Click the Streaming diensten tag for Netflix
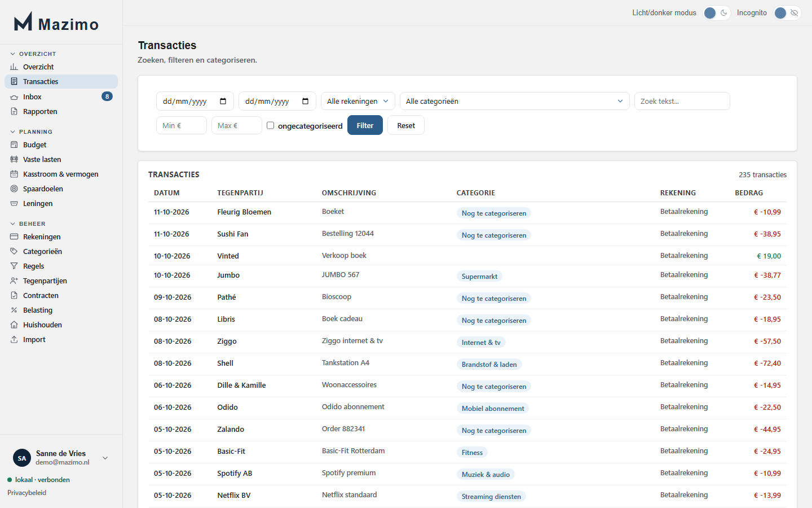 click(x=491, y=497)
